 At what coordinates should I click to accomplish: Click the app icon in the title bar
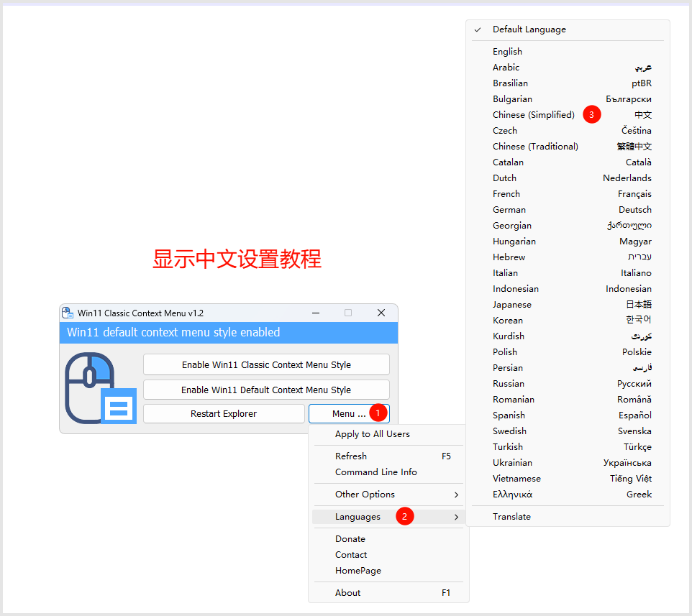pyautogui.click(x=68, y=313)
